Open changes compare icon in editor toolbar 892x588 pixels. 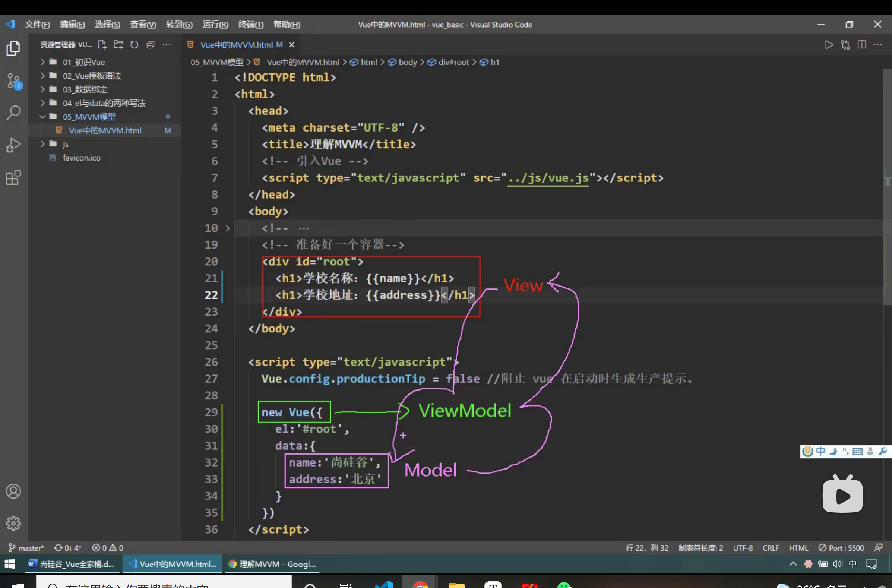point(845,45)
